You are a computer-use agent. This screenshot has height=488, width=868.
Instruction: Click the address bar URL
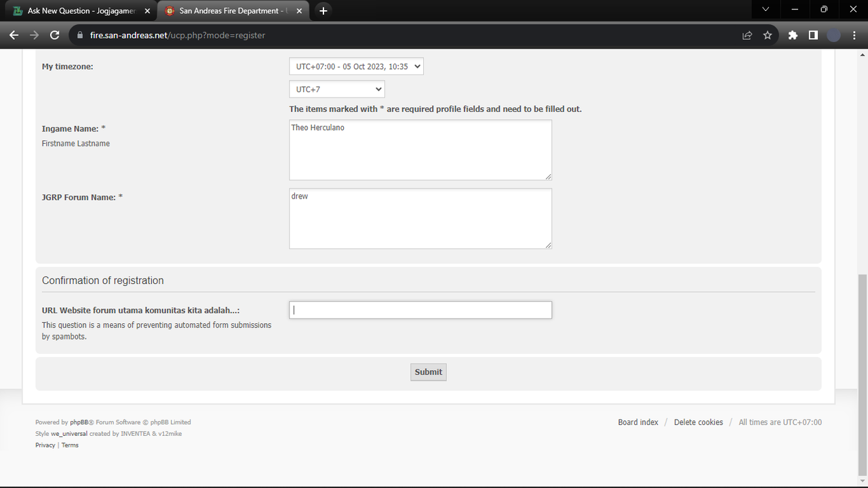point(178,35)
